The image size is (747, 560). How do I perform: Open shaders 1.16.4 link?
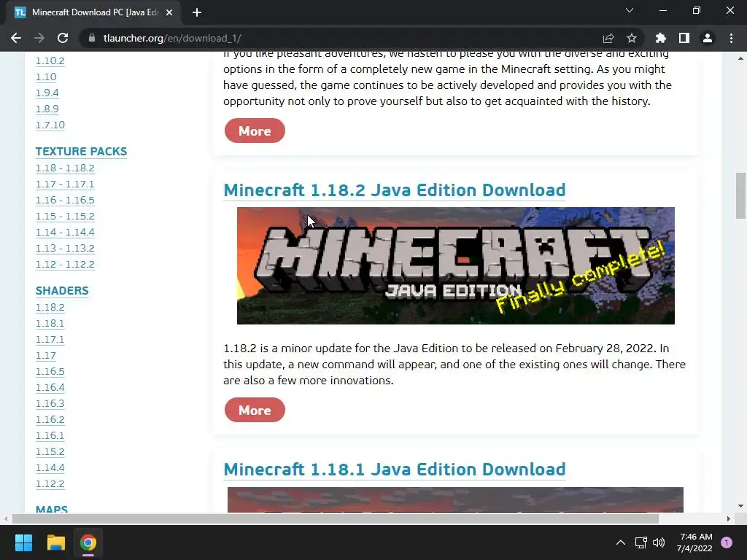(50, 388)
